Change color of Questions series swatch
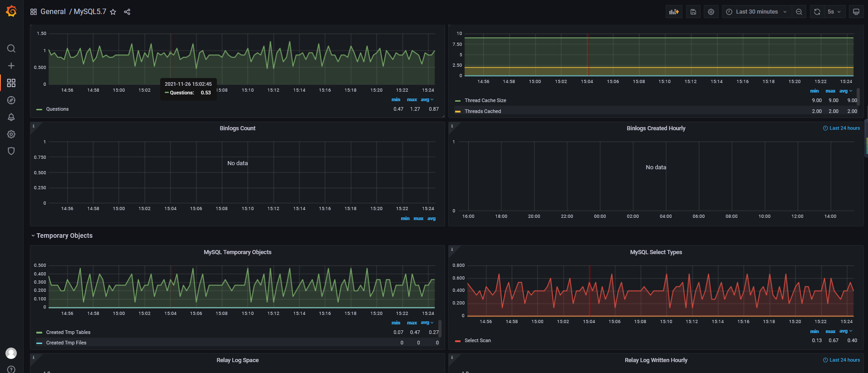 point(39,109)
